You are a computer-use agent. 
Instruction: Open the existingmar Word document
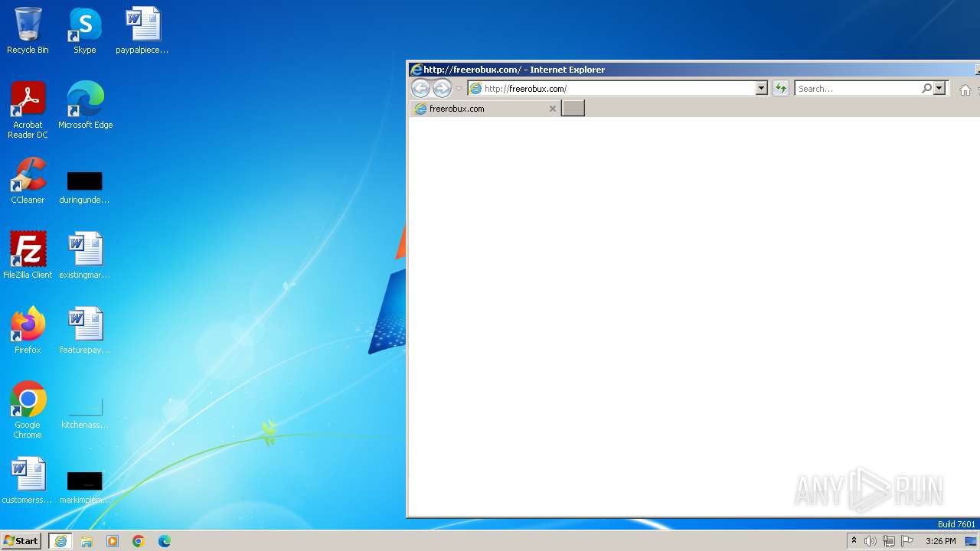tap(85, 256)
